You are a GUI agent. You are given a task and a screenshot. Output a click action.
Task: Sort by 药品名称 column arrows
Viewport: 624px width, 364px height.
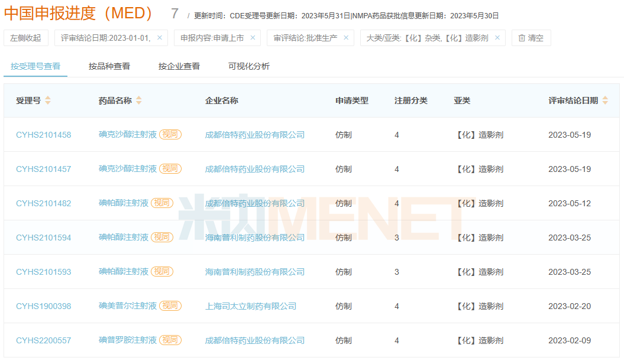(x=139, y=100)
